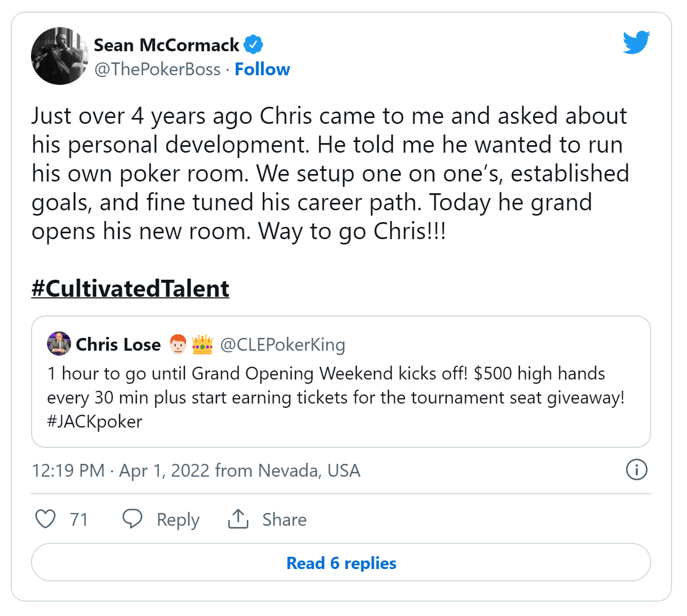Click the share upload arrow icon
The image size is (687, 616).
[x=238, y=519]
